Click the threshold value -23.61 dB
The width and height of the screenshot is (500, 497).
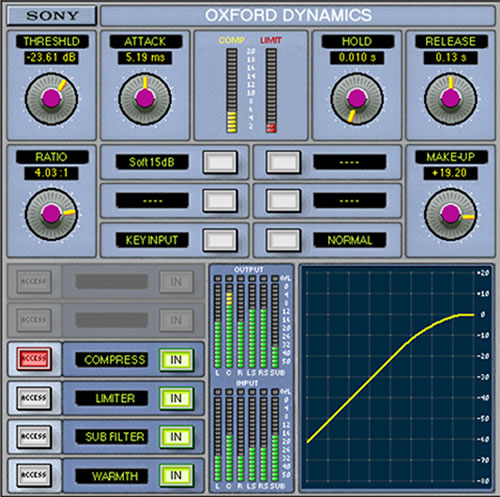51,58
